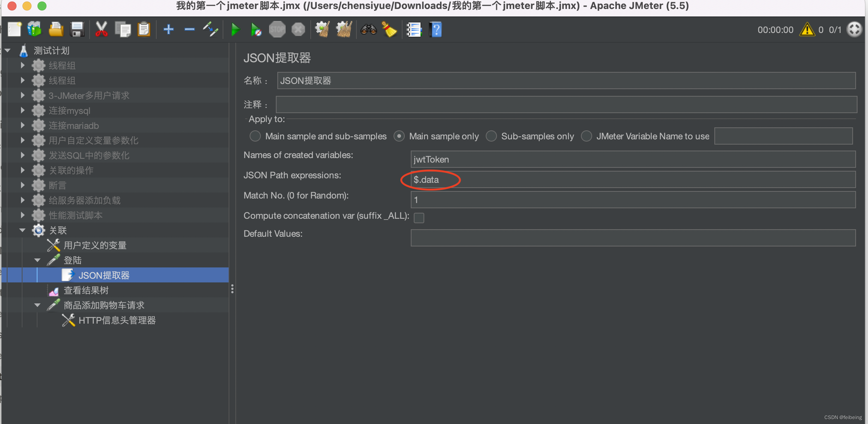Click the panel splitter drag handle
The height and width of the screenshot is (424, 868).
[232, 289]
